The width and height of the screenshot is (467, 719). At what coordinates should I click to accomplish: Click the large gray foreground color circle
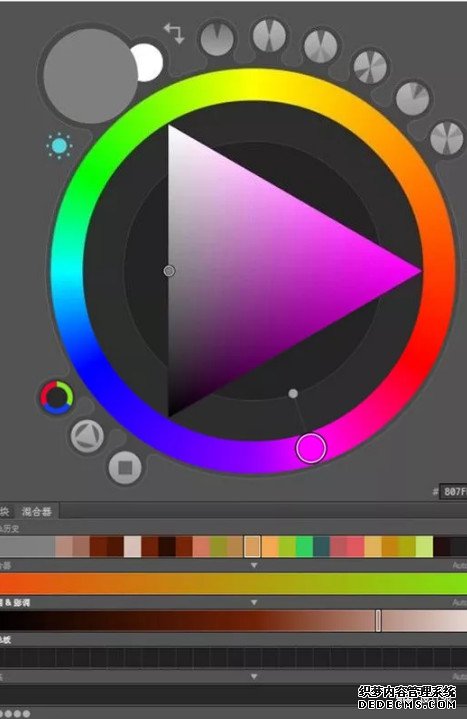tap(90, 76)
